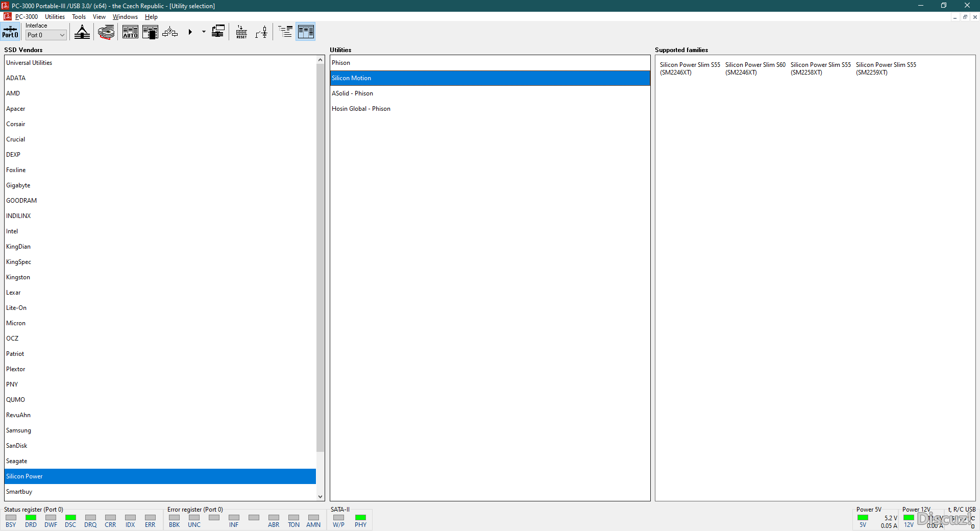Image resolution: width=980 pixels, height=531 pixels.
Task: Open the Interface Port 0 dropdown
Action: pyautogui.click(x=46, y=35)
